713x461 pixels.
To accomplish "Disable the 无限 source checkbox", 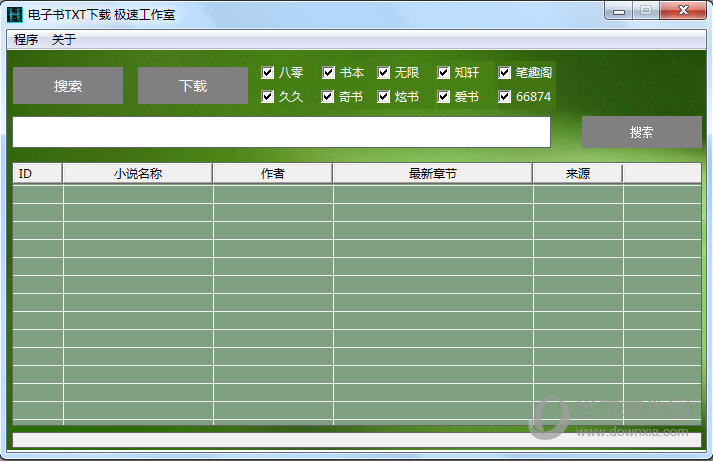I will pyautogui.click(x=384, y=72).
